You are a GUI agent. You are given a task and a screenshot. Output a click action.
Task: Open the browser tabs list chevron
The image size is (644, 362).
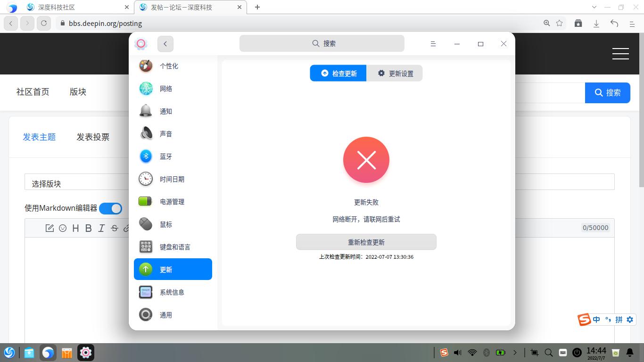[x=594, y=7]
